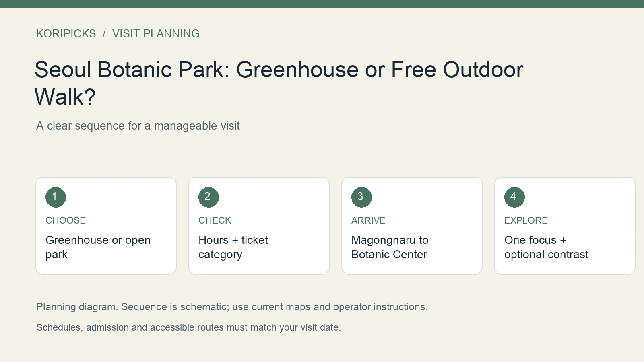Click 'One focus + optional contrast' text
The image size is (644, 362).
[546, 247]
